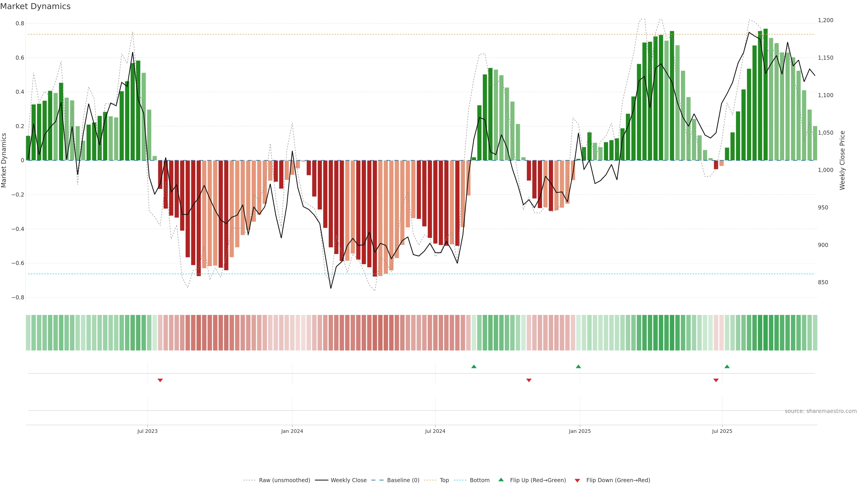This screenshot has height=488, width=868.
Task: Click the Flip Up green triangle legend icon
Action: click(x=501, y=480)
